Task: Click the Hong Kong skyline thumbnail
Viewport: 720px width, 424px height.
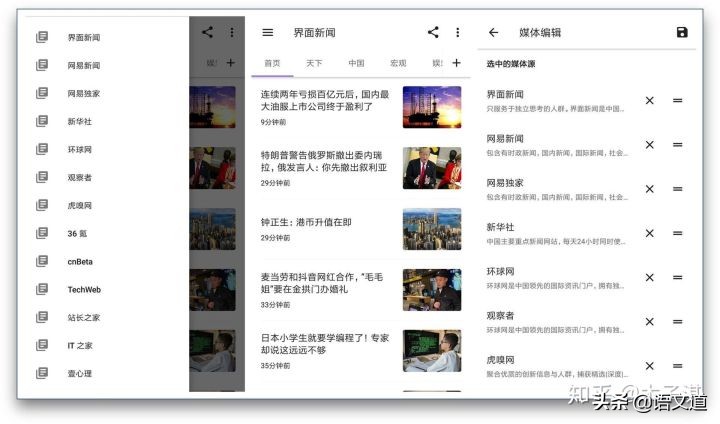Action: pyautogui.click(x=432, y=229)
